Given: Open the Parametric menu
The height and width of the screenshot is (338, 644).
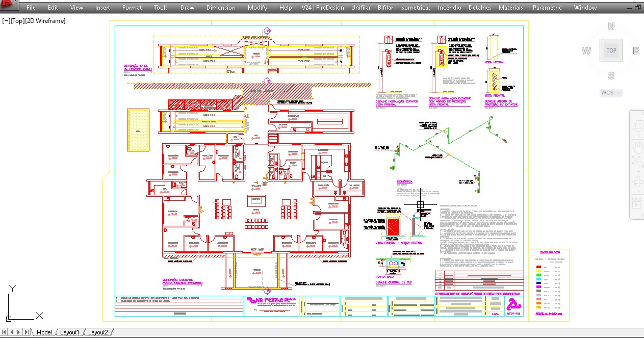Looking at the screenshot, I should click(547, 8).
